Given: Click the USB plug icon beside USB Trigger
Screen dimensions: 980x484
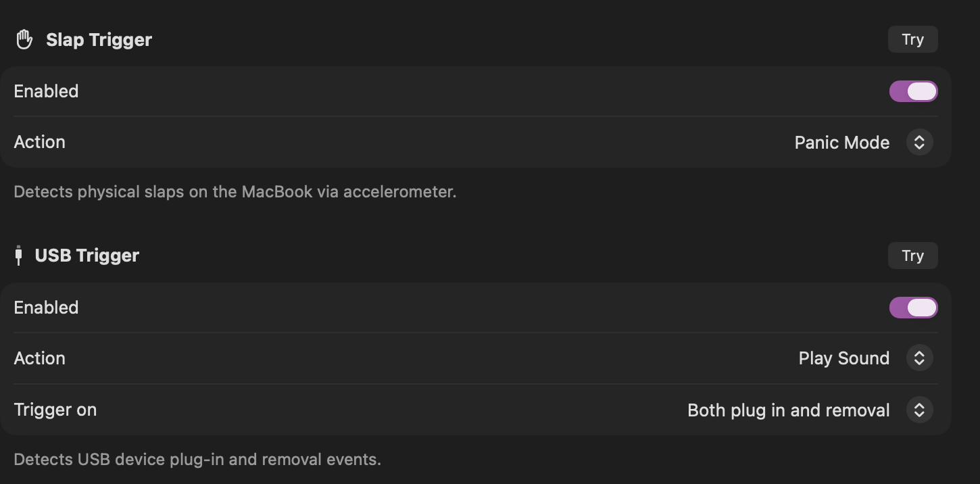Looking at the screenshot, I should point(19,256).
